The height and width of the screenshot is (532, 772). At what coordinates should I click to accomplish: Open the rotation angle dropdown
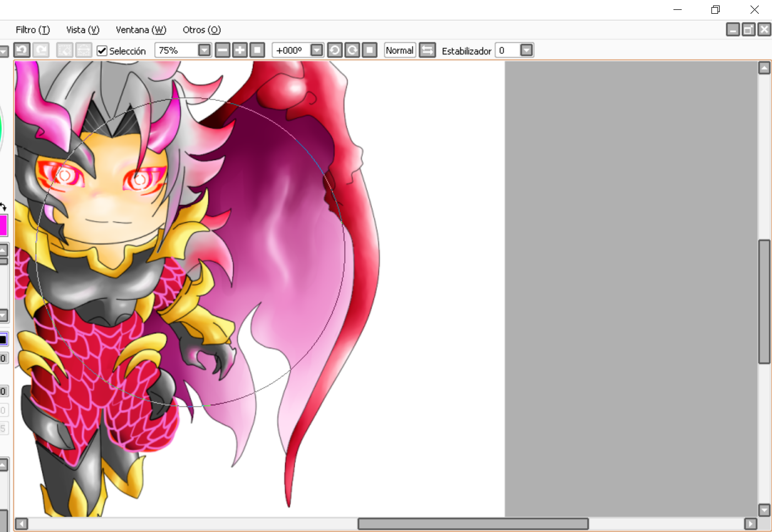(x=317, y=50)
